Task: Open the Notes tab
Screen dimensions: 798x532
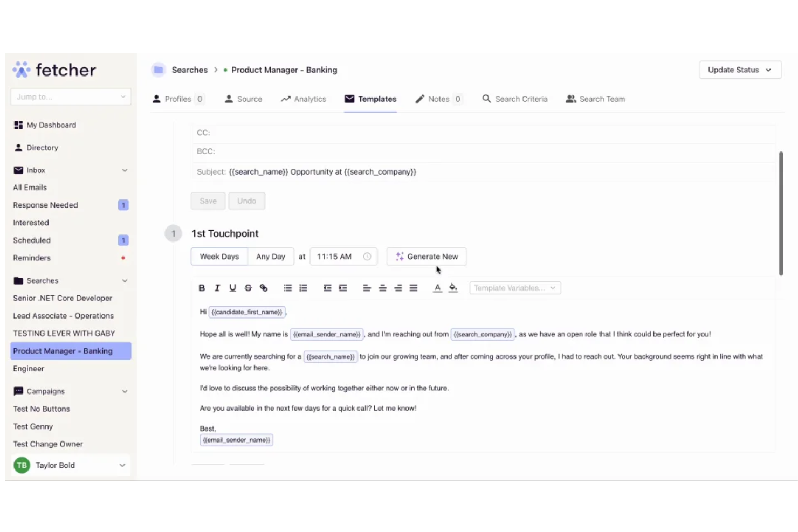Action: (439, 99)
